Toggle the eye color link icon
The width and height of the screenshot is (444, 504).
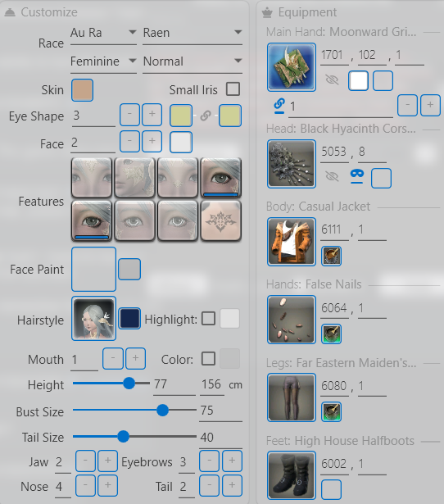click(x=206, y=116)
